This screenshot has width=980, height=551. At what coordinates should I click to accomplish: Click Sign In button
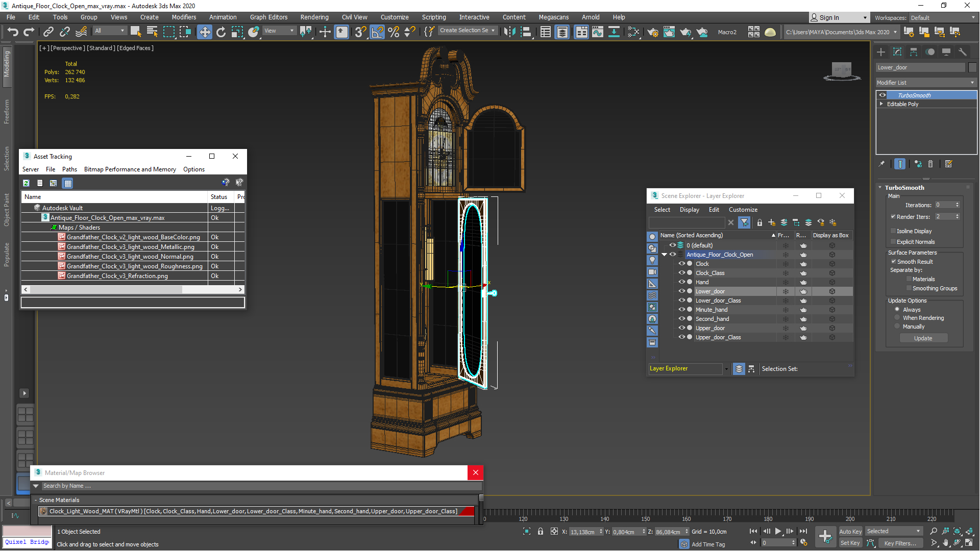point(839,18)
